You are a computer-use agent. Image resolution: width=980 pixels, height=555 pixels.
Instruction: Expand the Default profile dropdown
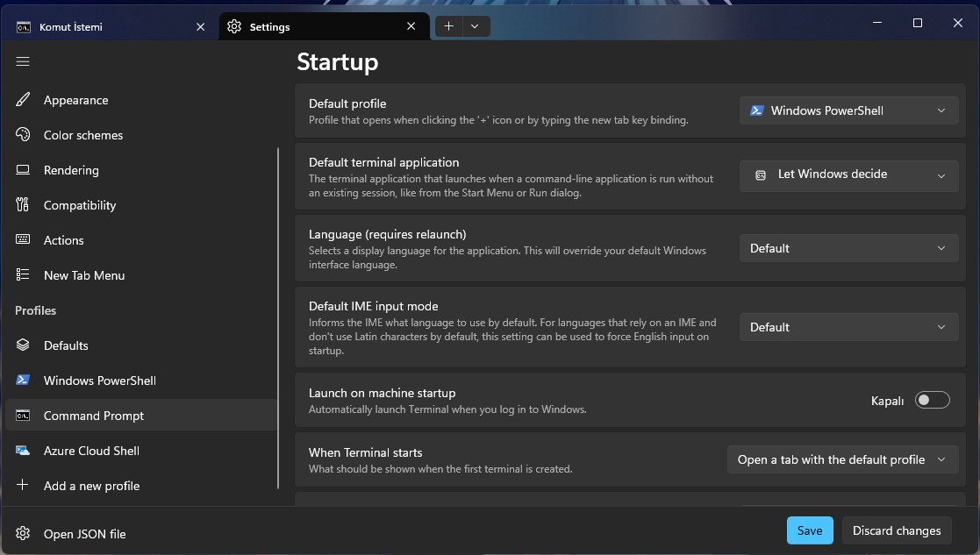pyautogui.click(x=848, y=110)
